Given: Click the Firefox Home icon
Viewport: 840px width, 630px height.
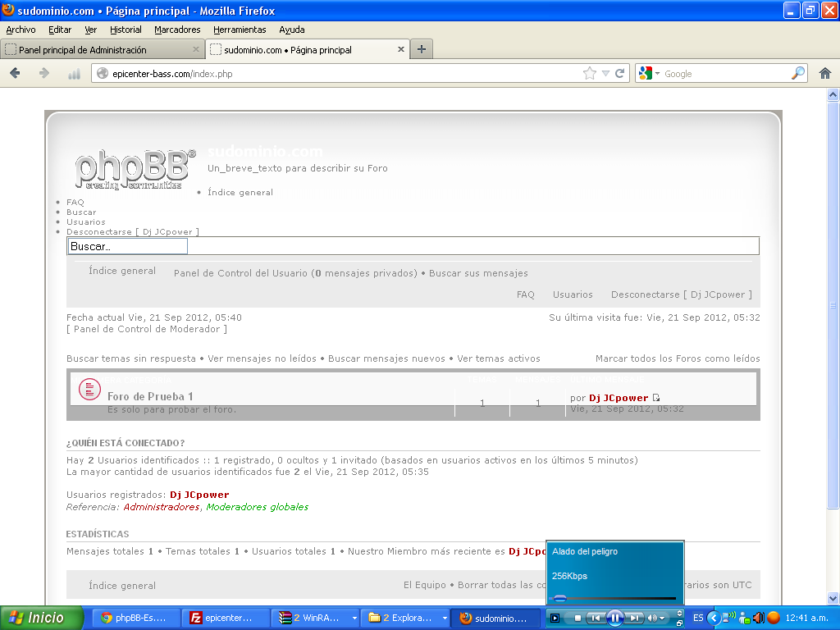Looking at the screenshot, I should (825, 73).
